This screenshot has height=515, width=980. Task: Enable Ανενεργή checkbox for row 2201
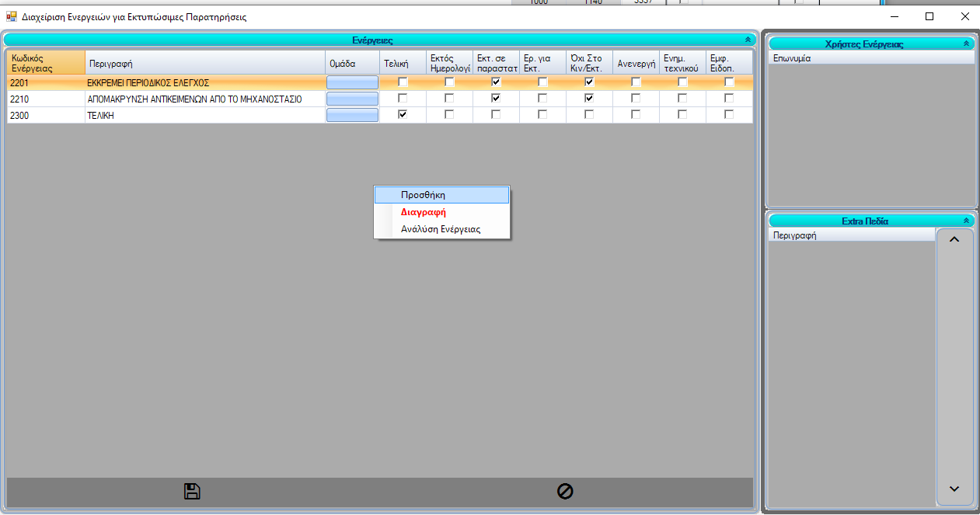coord(636,82)
